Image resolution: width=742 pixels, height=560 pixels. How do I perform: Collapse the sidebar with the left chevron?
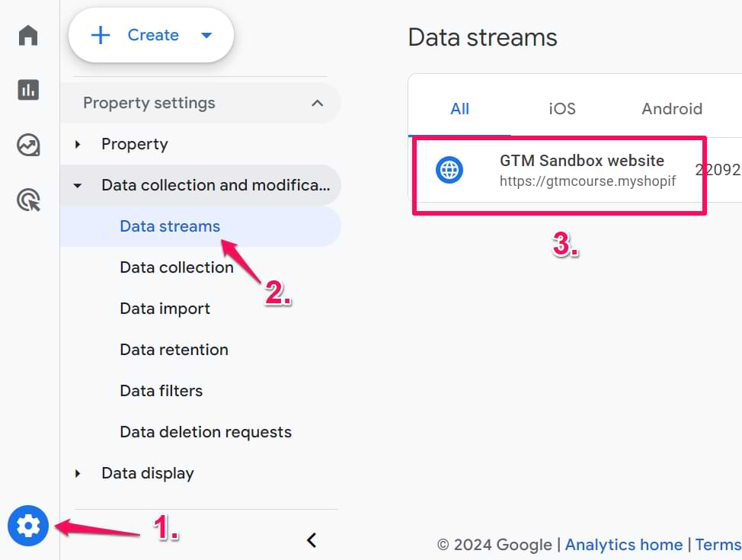point(311,540)
